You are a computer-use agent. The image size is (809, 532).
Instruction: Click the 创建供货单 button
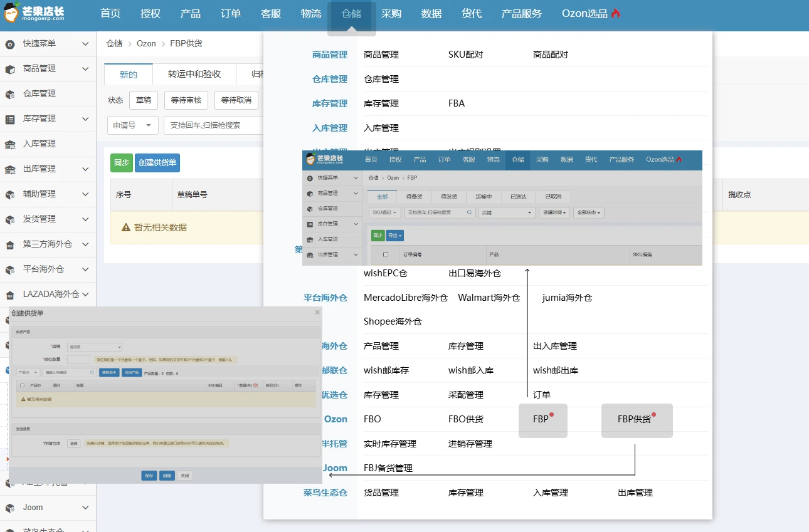point(157,163)
